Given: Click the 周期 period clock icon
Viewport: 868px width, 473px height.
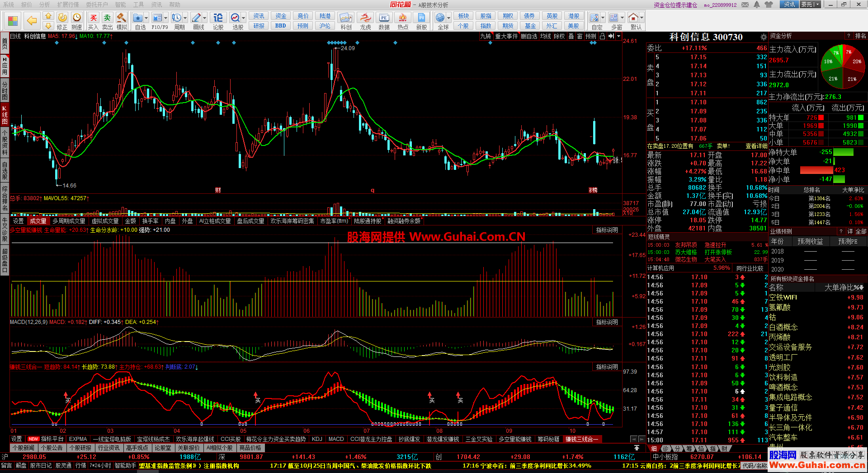Looking at the screenshot, I should (x=177, y=18).
